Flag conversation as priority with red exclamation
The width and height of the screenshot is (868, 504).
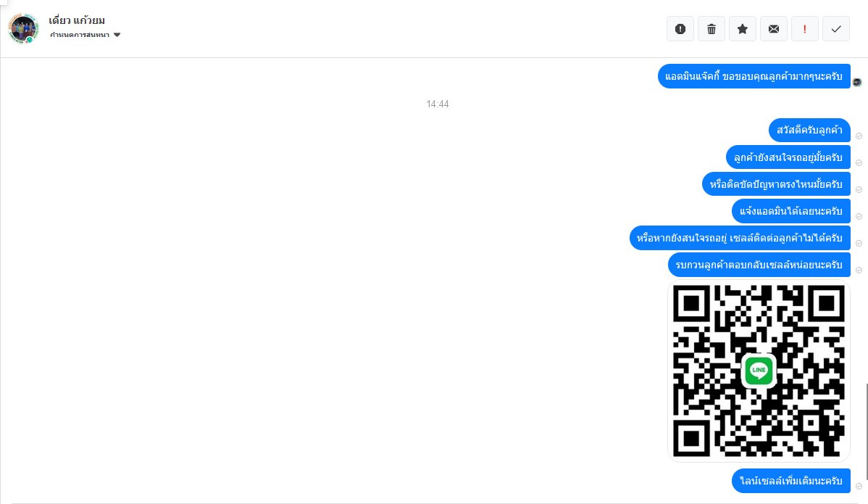coord(805,29)
